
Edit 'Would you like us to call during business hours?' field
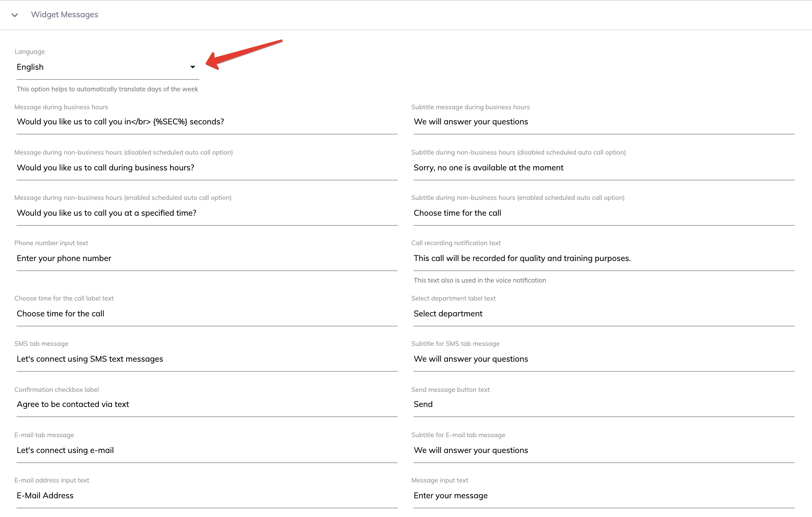click(x=206, y=168)
